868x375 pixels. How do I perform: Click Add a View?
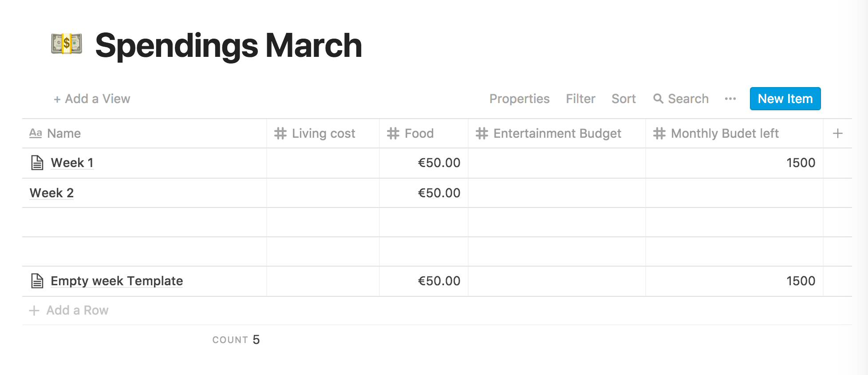click(92, 99)
